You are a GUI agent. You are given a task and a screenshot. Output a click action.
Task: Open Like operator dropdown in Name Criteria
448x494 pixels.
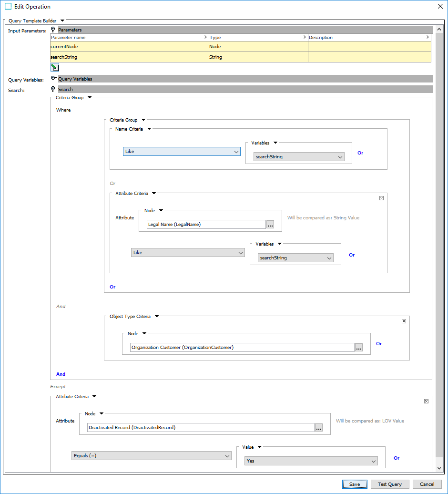pos(182,152)
